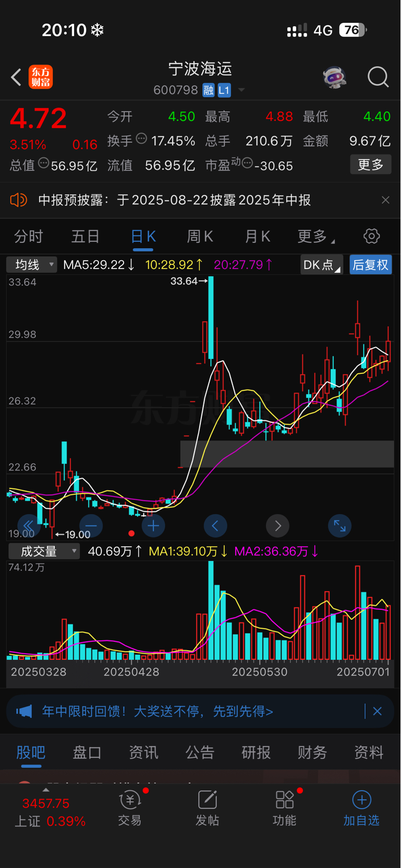Screen dimensions: 401x868
Task: Expand the stock switcher arrow by 600798
Action: click(x=241, y=90)
